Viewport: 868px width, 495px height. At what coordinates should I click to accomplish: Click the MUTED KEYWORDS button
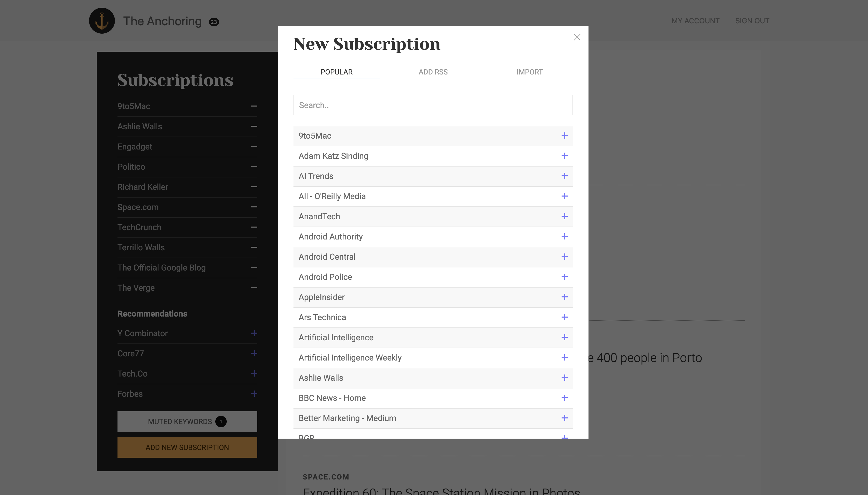point(187,422)
